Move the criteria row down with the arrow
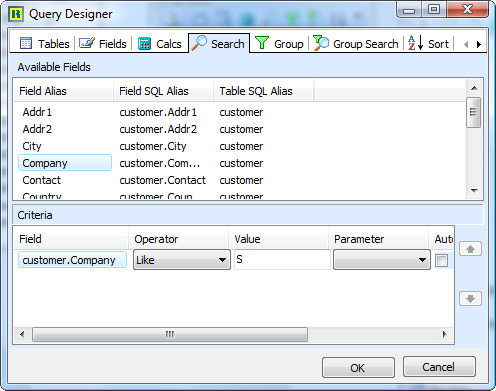 pyautogui.click(x=470, y=299)
